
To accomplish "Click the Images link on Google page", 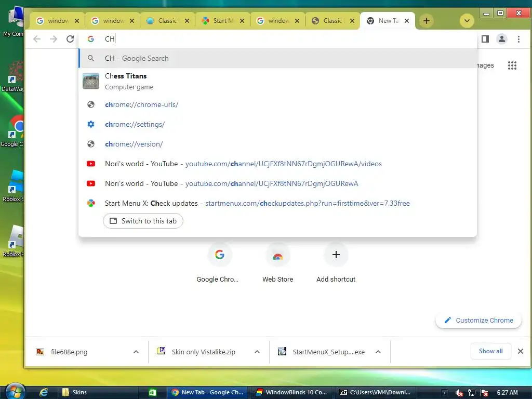I will [x=485, y=65].
